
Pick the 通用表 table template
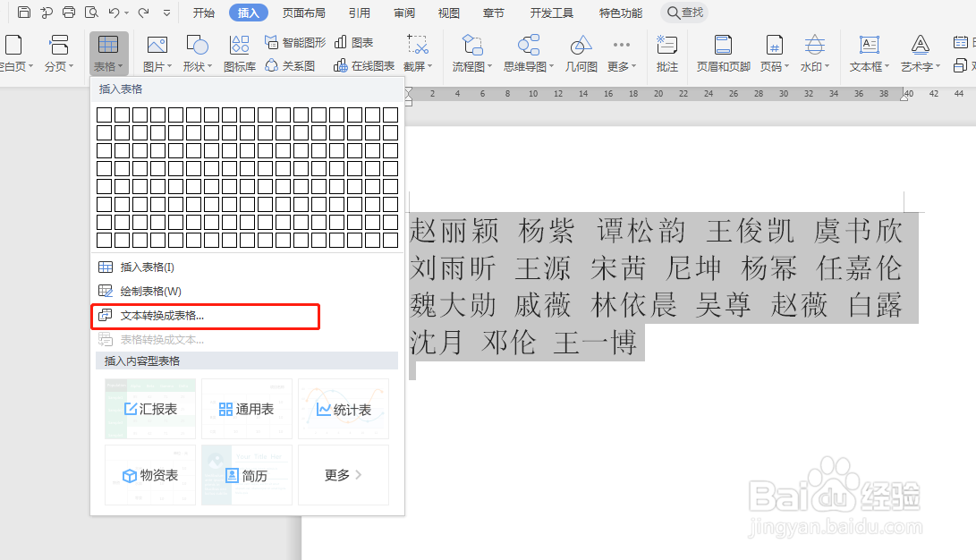click(x=247, y=409)
